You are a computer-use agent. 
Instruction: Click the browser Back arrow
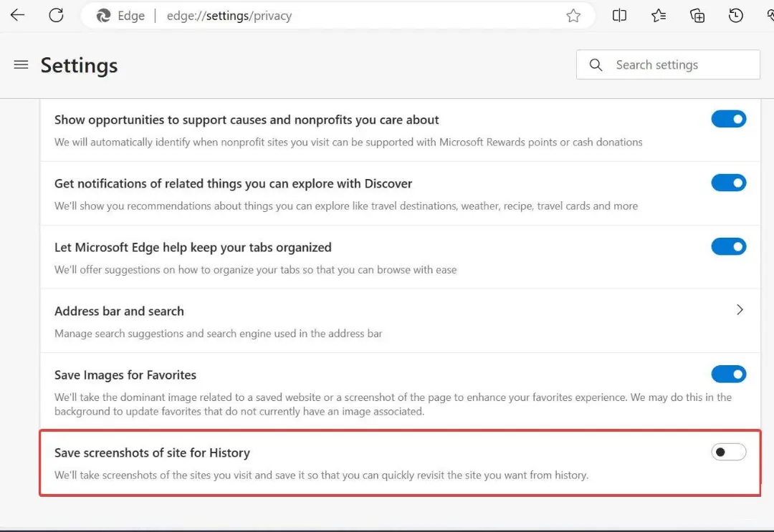[x=17, y=15]
